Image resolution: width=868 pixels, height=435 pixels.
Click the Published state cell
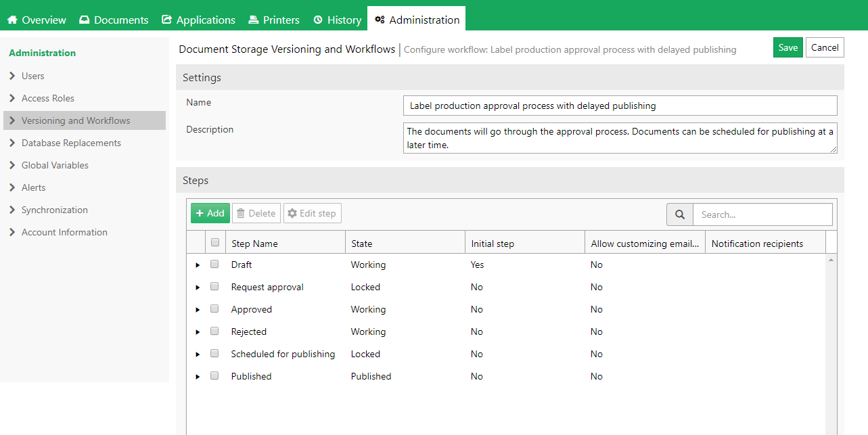371,376
